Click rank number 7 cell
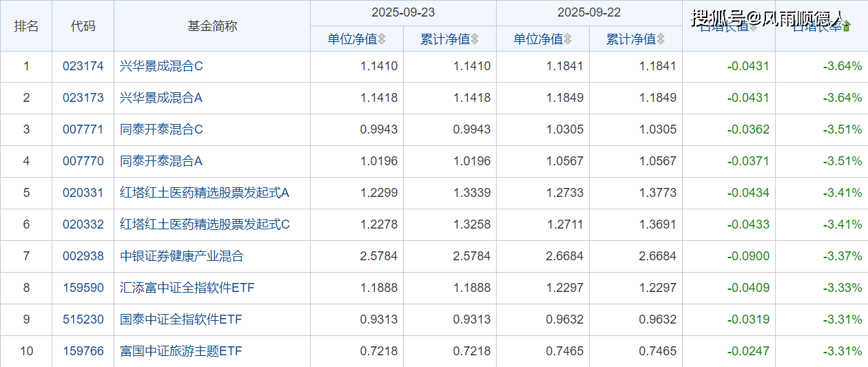868x367 pixels. tap(26, 256)
